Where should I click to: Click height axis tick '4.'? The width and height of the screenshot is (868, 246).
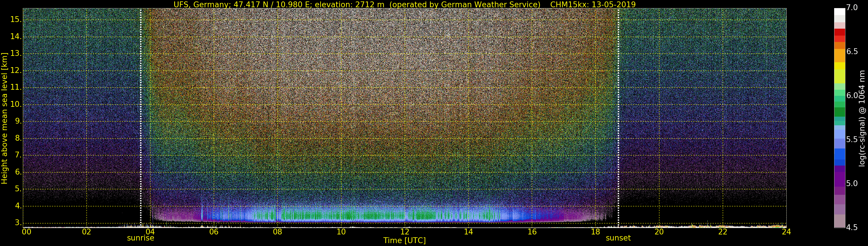18,206
